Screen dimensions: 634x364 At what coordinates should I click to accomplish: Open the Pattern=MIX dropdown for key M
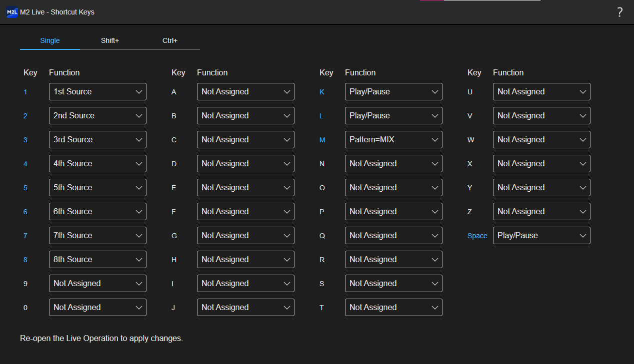pos(393,139)
